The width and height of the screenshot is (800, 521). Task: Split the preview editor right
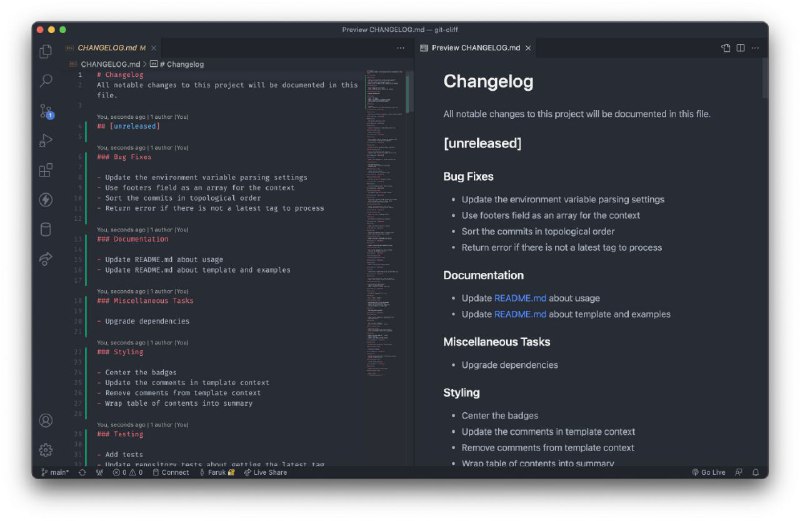740,48
